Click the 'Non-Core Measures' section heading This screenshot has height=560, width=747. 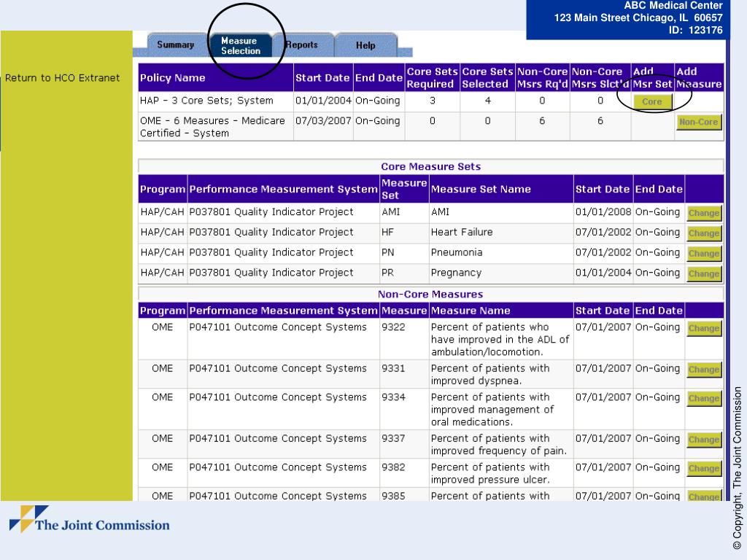[x=430, y=295]
